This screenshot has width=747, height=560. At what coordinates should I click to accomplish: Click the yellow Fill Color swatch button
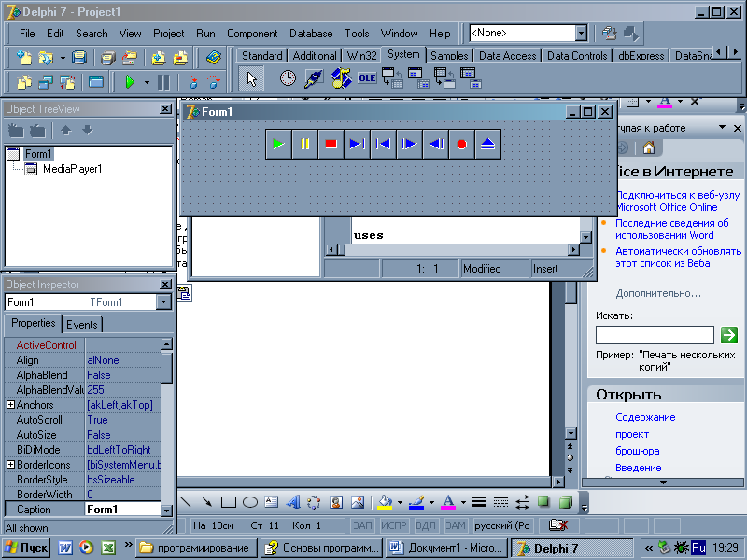tap(385, 502)
